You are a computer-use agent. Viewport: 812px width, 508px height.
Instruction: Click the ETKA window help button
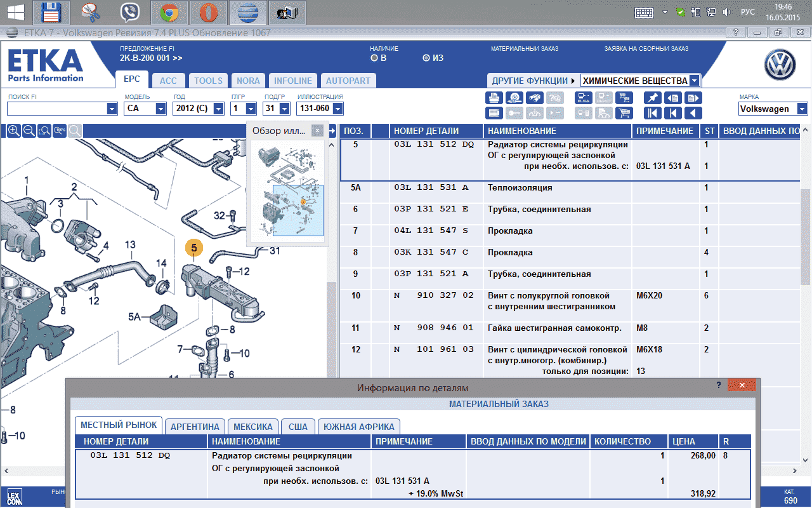(735, 32)
